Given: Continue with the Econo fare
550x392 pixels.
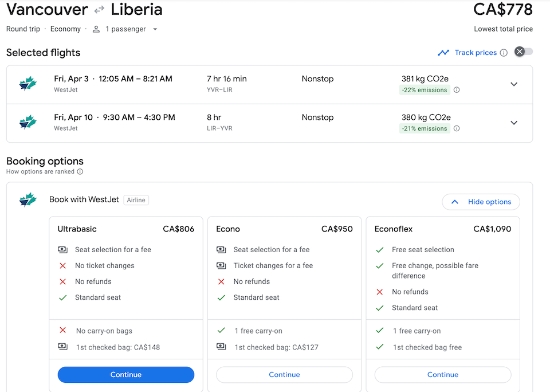Looking at the screenshot, I should pyautogui.click(x=284, y=375).
